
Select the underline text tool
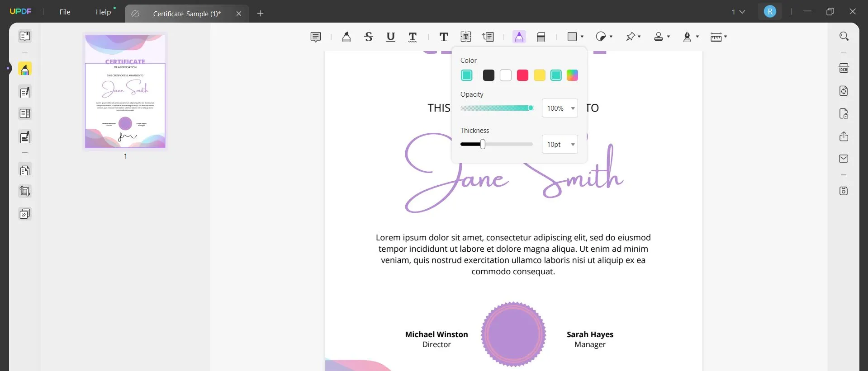(391, 37)
